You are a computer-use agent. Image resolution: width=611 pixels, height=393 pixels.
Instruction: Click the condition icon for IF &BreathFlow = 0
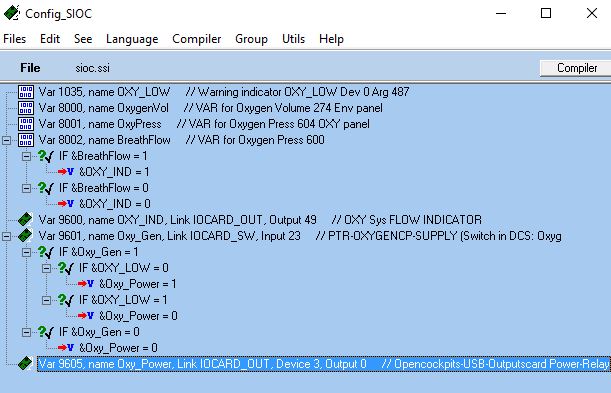click(46, 188)
